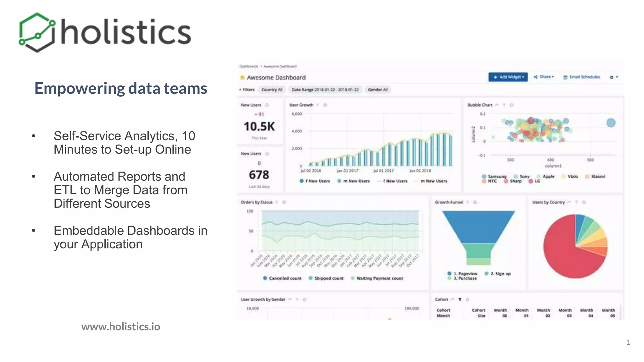This screenshot has height=362, width=644.
Task: Click the star icon beside Awesome Dashboard
Action: tap(242, 78)
